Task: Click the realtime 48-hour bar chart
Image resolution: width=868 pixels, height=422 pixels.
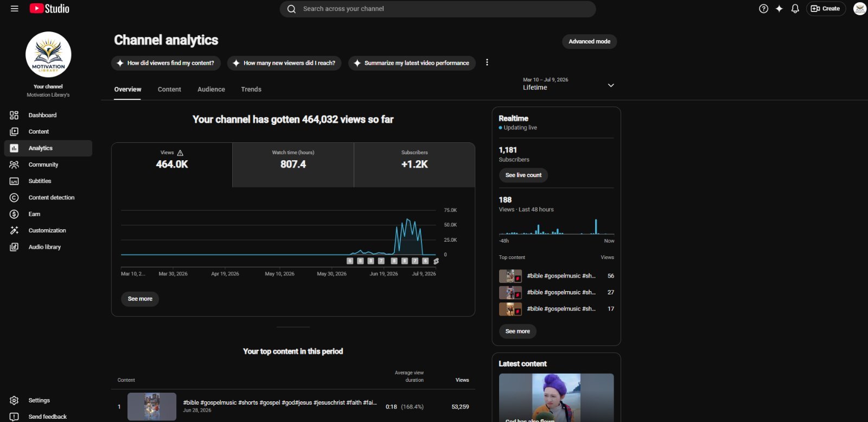Action: pyautogui.click(x=557, y=226)
